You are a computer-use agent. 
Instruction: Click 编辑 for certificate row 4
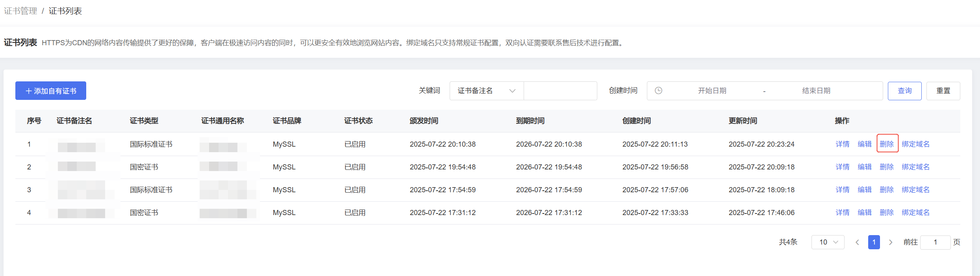865,213
